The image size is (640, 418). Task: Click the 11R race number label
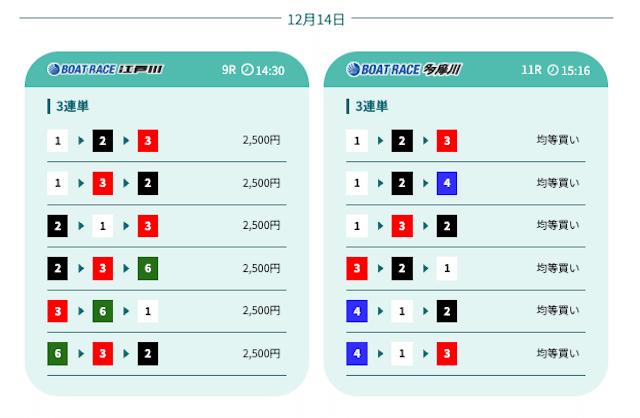[x=530, y=71]
